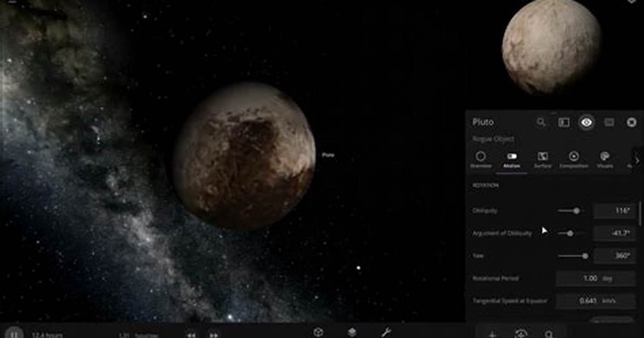Click the ROTATION section header
644x338 pixels.
tap(486, 186)
